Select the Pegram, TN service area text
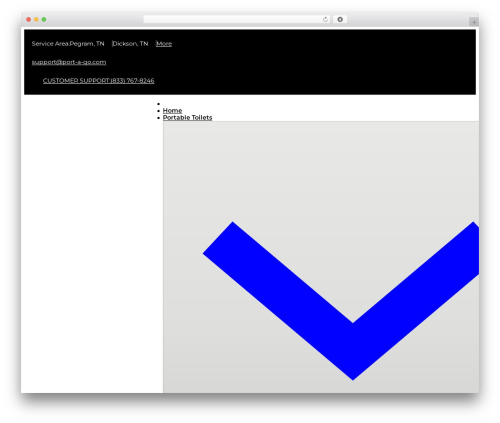Screen dimensions: 500x423 (x=87, y=44)
